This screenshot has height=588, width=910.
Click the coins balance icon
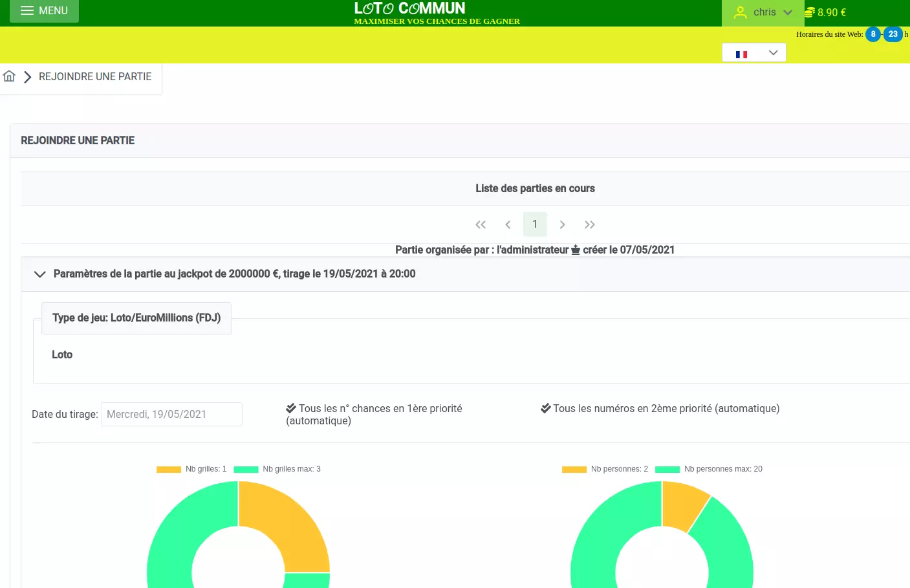[809, 12]
